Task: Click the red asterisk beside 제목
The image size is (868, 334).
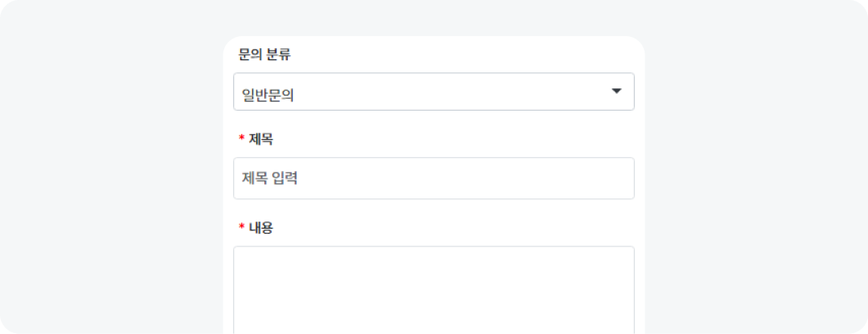Action: [x=241, y=140]
